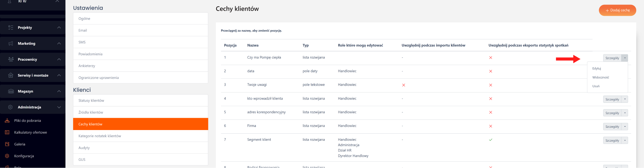Click the Magazyn warehouse icon
The width and height of the screenshot is (644, 168).
pos(11,91)
